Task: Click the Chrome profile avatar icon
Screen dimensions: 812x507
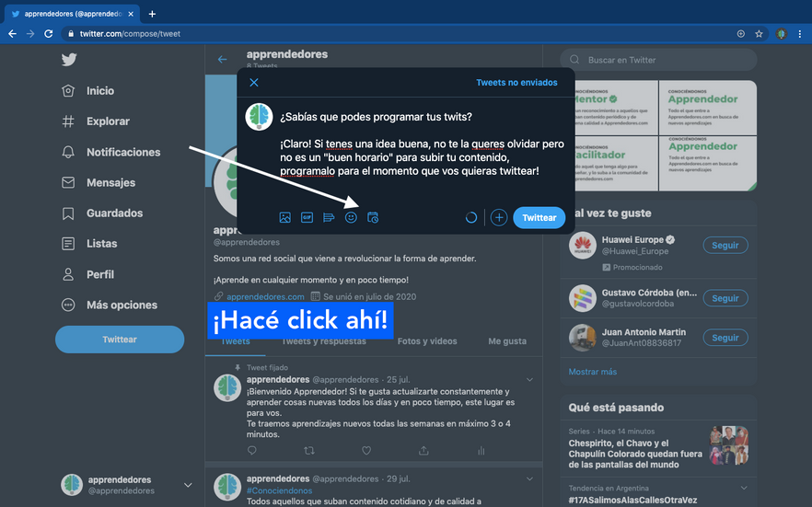Action: click(782, 34)
